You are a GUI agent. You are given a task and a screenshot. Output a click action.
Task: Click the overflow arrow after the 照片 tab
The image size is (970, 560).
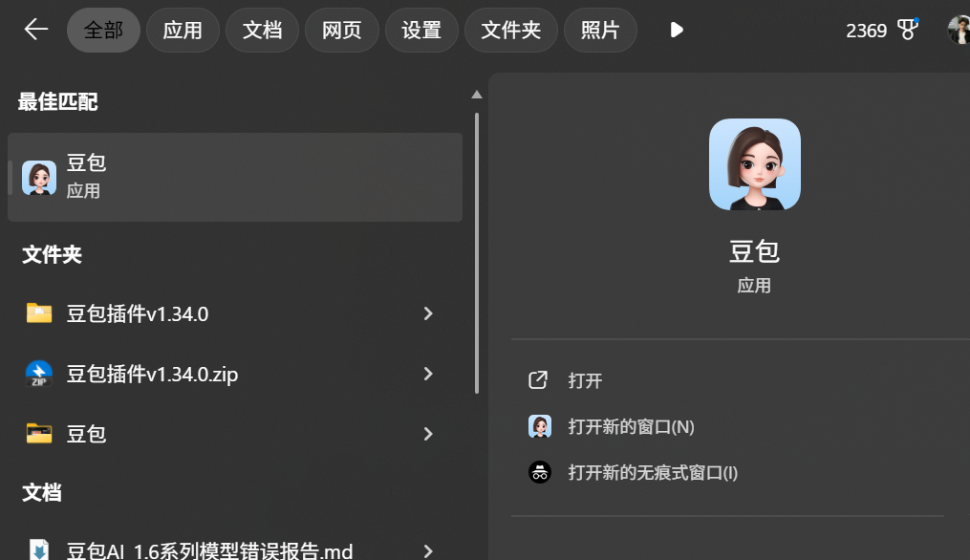[x=676, y=30]
